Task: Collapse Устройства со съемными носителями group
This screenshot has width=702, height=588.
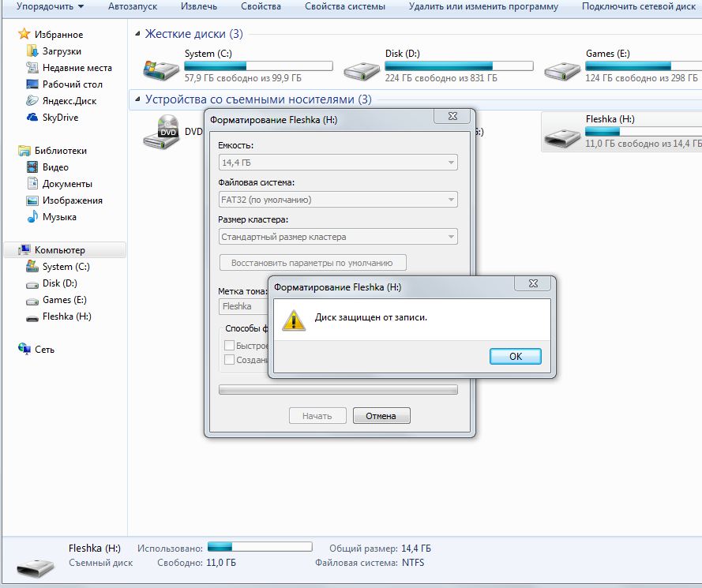Action: [x=137, y=99]
